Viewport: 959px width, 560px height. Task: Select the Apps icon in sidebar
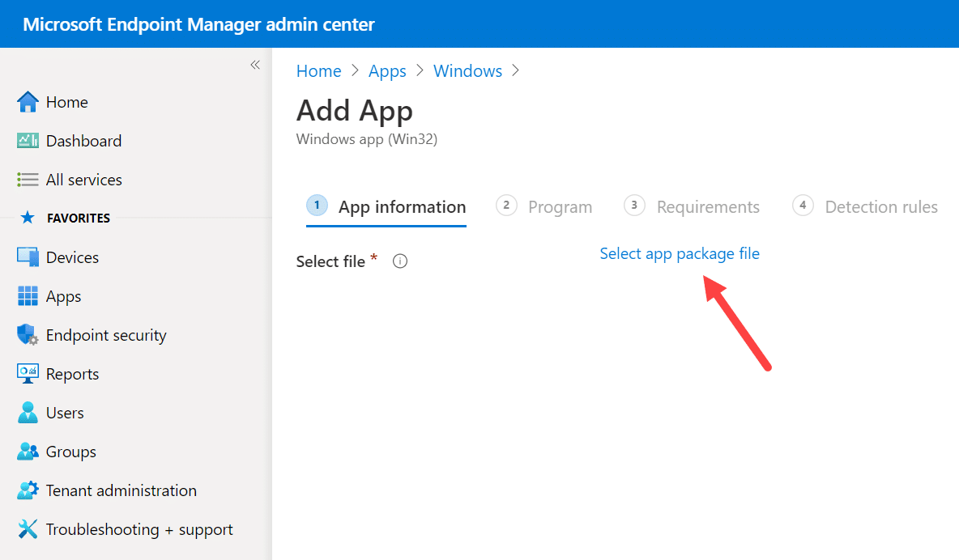click(27, 295)
